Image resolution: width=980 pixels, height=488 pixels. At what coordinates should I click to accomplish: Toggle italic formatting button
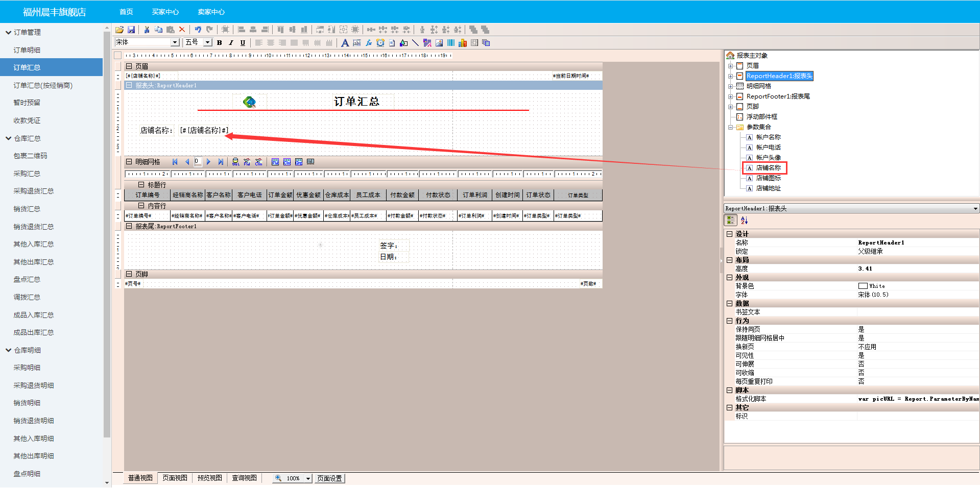click(x=231, y=43)
